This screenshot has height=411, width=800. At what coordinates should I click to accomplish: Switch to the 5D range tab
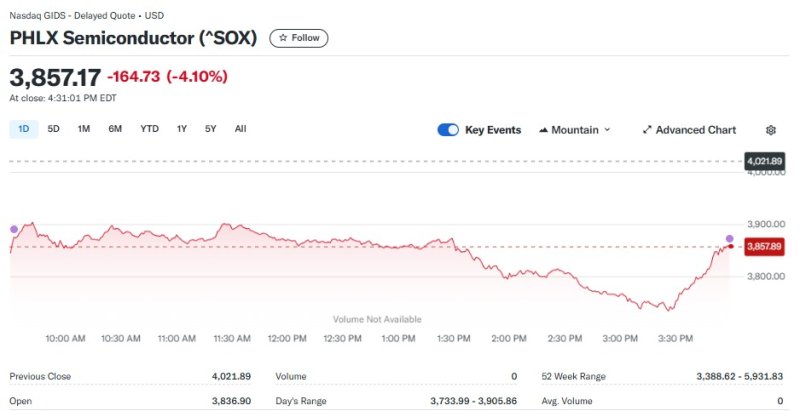[54, 129]
